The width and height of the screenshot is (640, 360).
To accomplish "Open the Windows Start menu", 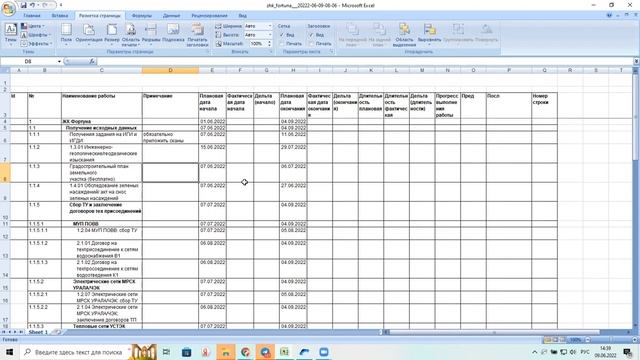I will (x=9, y=352).
